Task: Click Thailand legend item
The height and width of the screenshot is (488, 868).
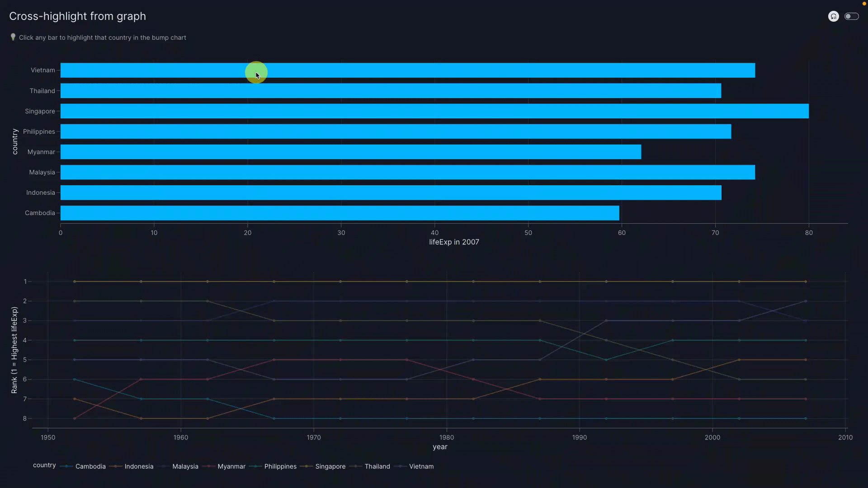Action: point(377,466)
